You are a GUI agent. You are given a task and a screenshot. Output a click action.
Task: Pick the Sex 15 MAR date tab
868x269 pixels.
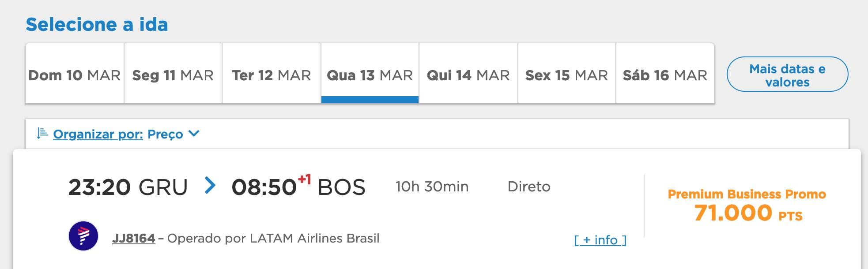pyautogui.click(x=567, y=73)
